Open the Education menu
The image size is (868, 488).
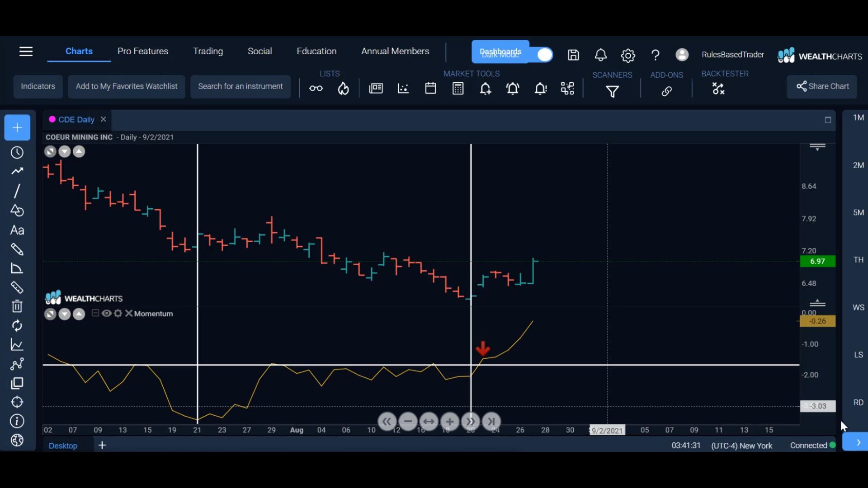coord(316,52)
